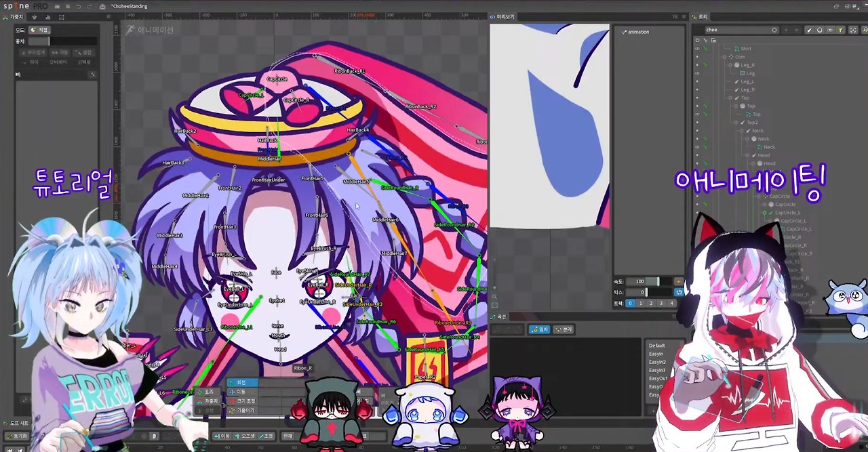Go to previous search result arrow
This screenshot has height=452, width=868.
coord(786,30)
